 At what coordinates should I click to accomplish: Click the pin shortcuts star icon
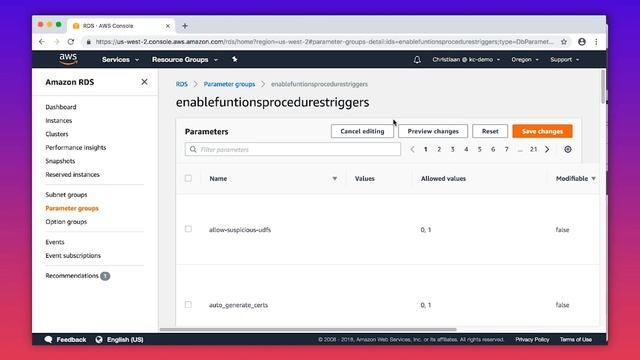[x=235, y=59]
